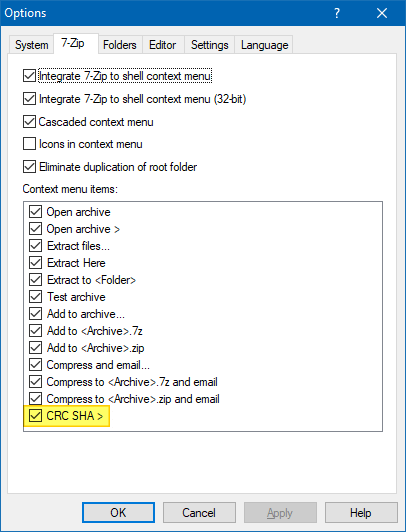Confirm options with the OK button

click(x=118, y=512)
